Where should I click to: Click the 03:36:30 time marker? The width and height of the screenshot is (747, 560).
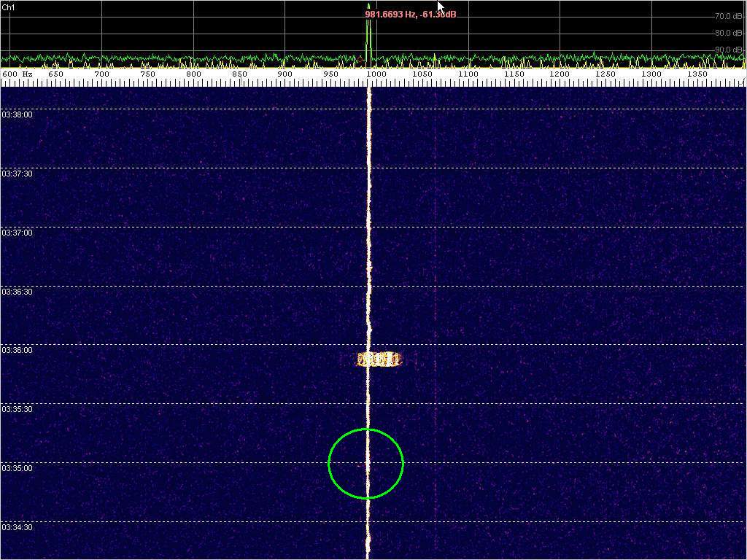18,292
